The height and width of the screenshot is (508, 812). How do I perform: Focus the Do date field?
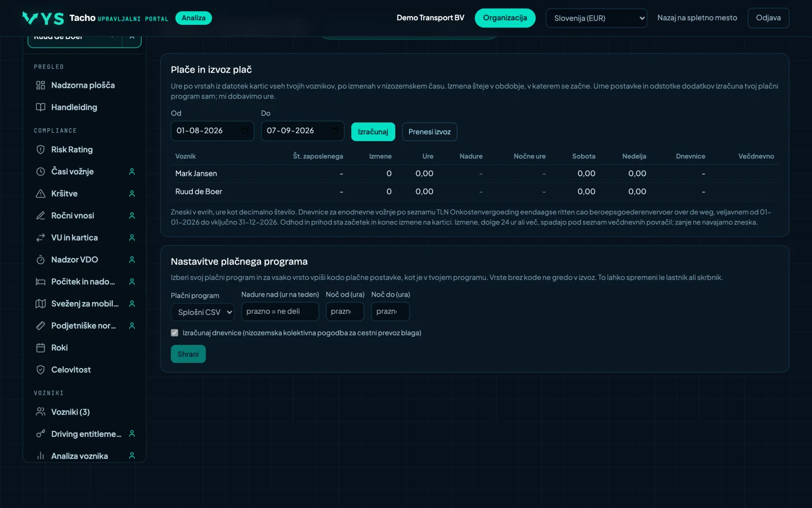(x=302, y=131)
